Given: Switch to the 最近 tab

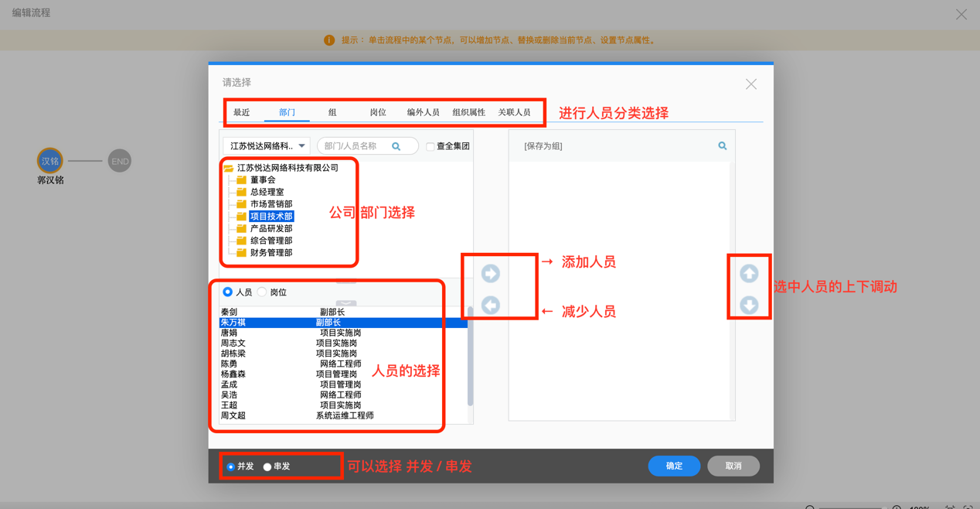Looking at the screenshot, I should click(241, 111).
